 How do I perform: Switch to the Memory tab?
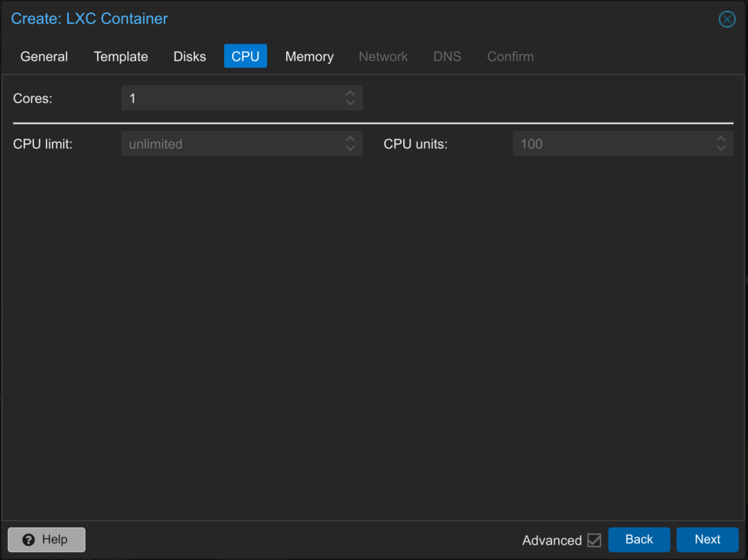pyautogui.click(x=309, y=56)
